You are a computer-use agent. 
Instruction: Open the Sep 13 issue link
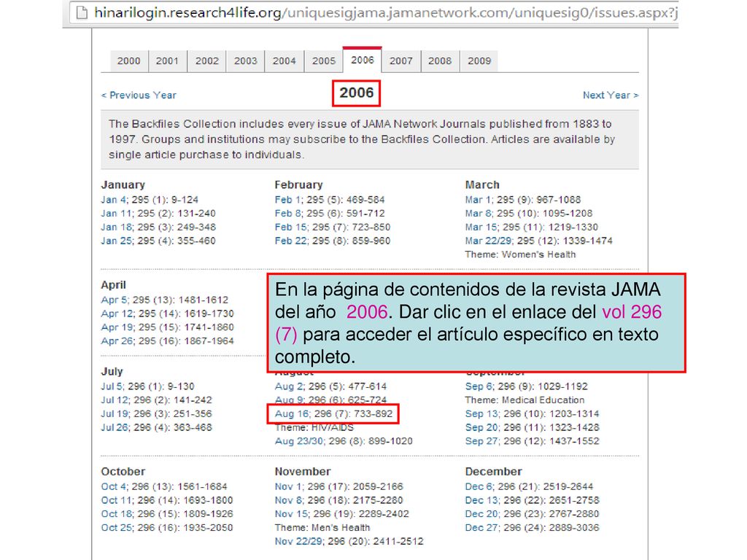coord(481,414)
